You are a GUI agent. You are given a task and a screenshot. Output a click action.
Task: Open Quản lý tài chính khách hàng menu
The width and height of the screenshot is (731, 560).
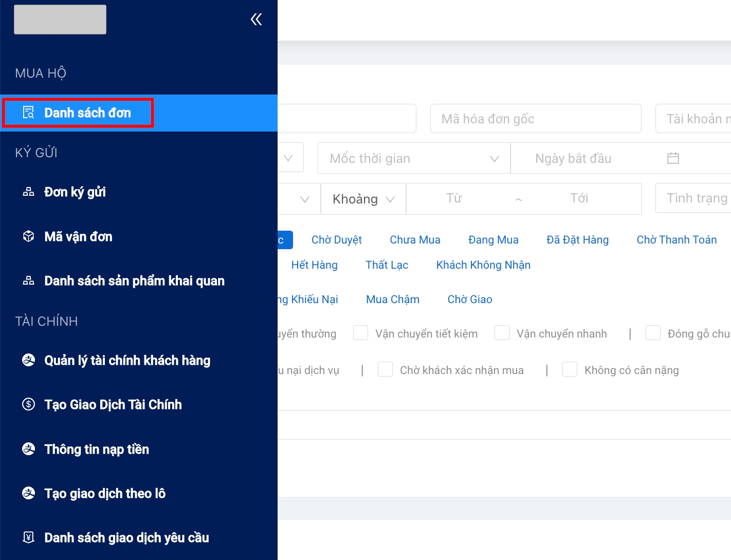pos(127,360)
